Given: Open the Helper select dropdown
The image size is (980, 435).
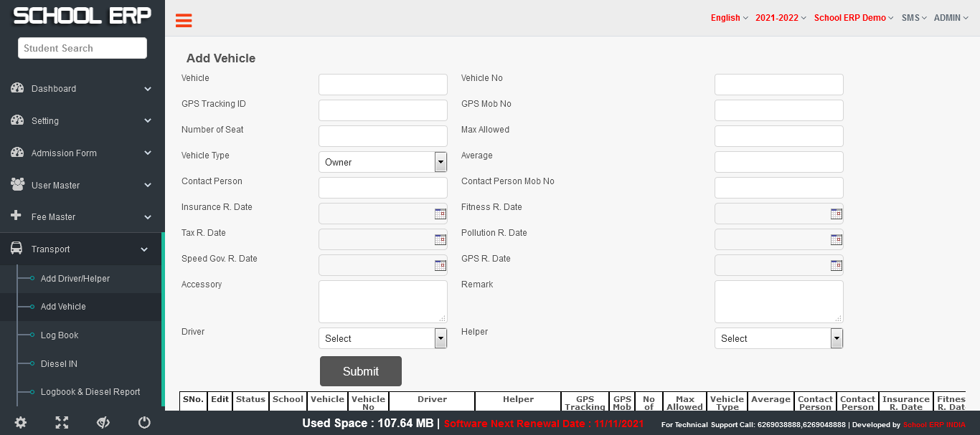Looking at the screenshot, I should (778, 338).
